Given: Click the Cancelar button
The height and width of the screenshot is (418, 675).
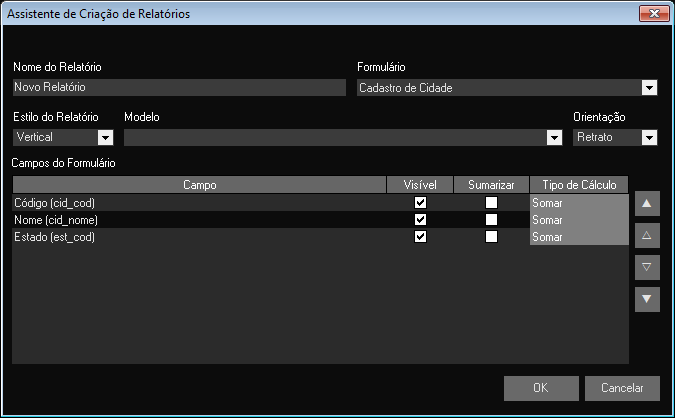Looking at the screenshot, I should [621, 388].
